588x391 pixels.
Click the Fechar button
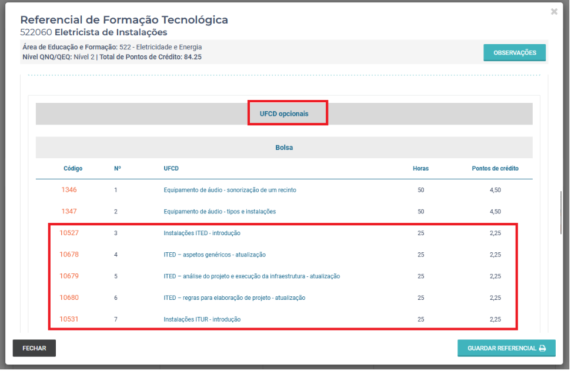click(x=34, y=348)
